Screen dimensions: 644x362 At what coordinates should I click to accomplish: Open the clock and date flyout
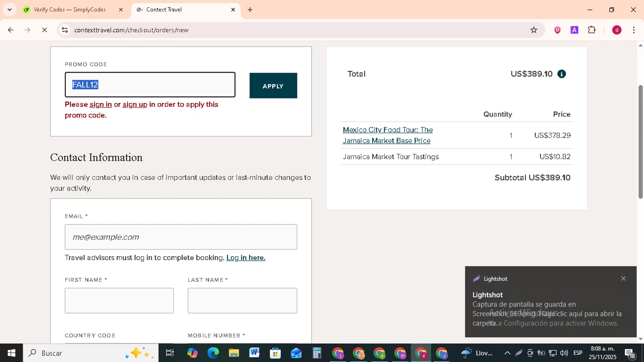click(602, 353)
